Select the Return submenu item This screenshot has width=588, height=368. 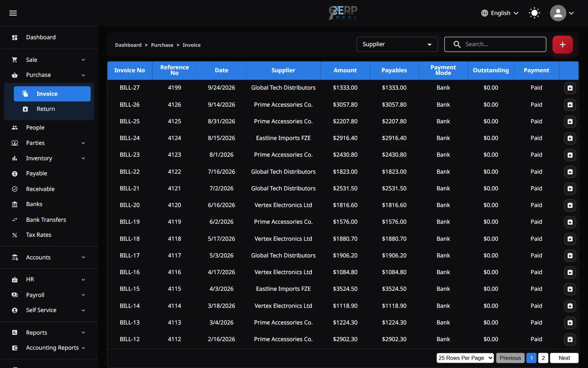coord(52,109)
